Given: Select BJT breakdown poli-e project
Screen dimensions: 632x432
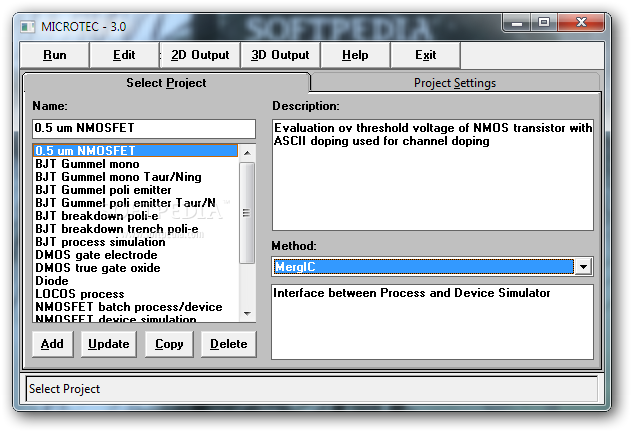Looking at the screenshot, I should [x=136, y=216].
